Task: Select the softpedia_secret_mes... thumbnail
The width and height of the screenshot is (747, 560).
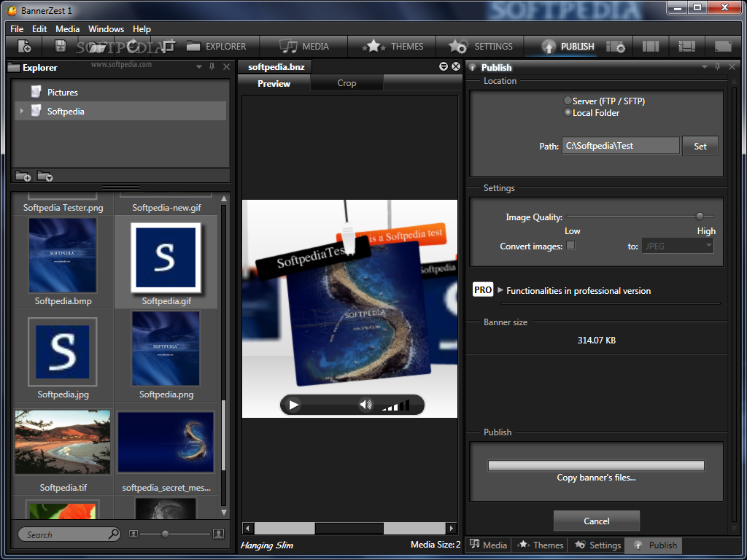Action: click(x=166, y=442)
